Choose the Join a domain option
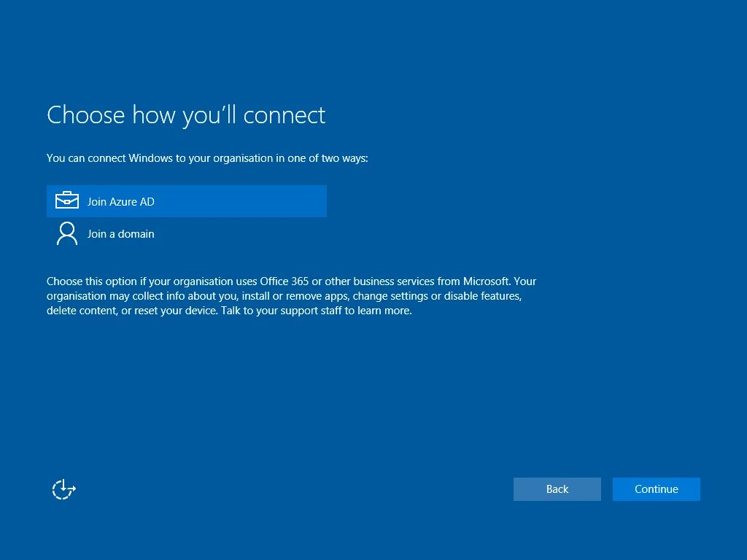This screenshot has height=560, width=747. coord(186,234)
